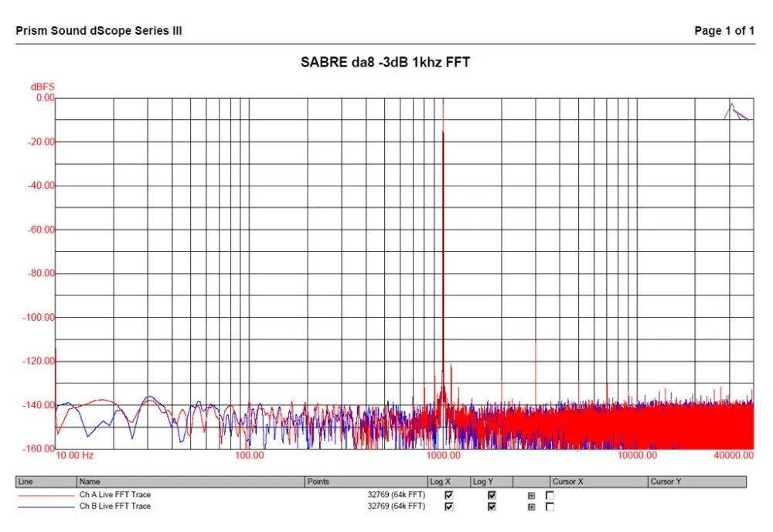Select the Line column header
The height and width of the screenshot is (532, 773).
46,482
